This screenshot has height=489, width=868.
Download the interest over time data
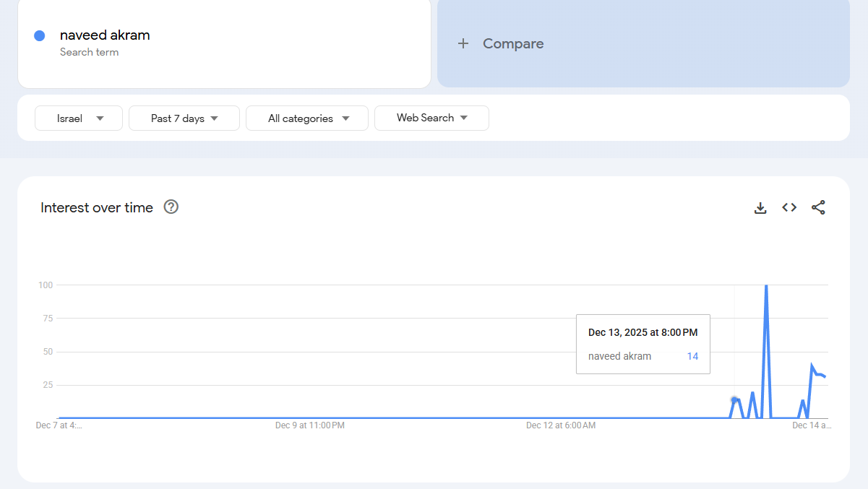point(760,208)
